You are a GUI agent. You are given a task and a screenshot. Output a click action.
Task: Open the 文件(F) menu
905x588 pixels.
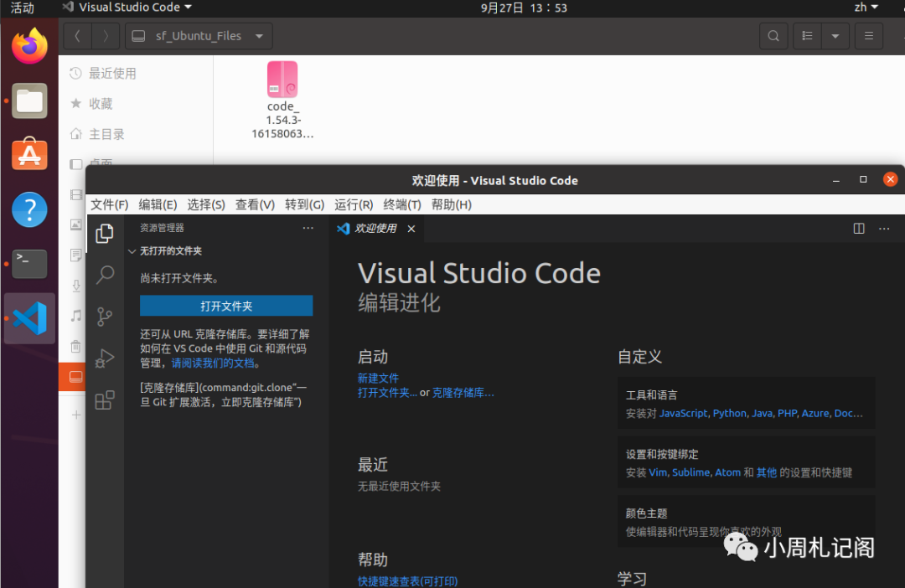click(109, 204)
